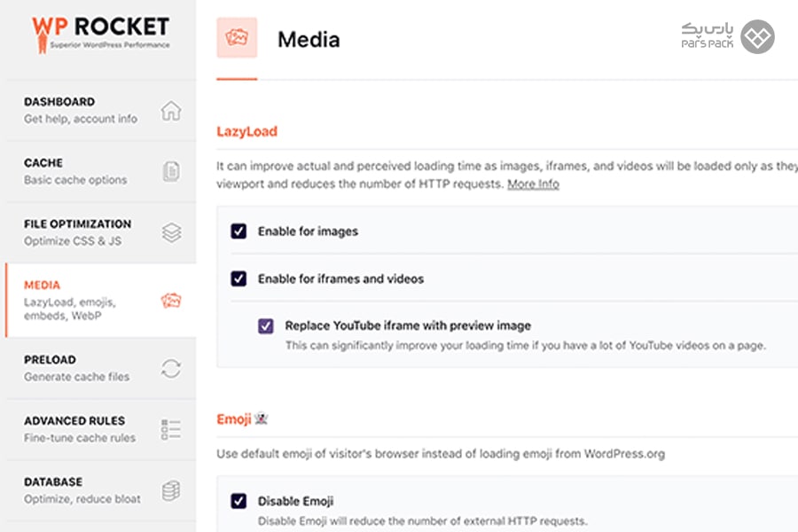This screenshot has height=532, width=798.
Task: Open the Database menu item
Action: click(x=101, y=490)
